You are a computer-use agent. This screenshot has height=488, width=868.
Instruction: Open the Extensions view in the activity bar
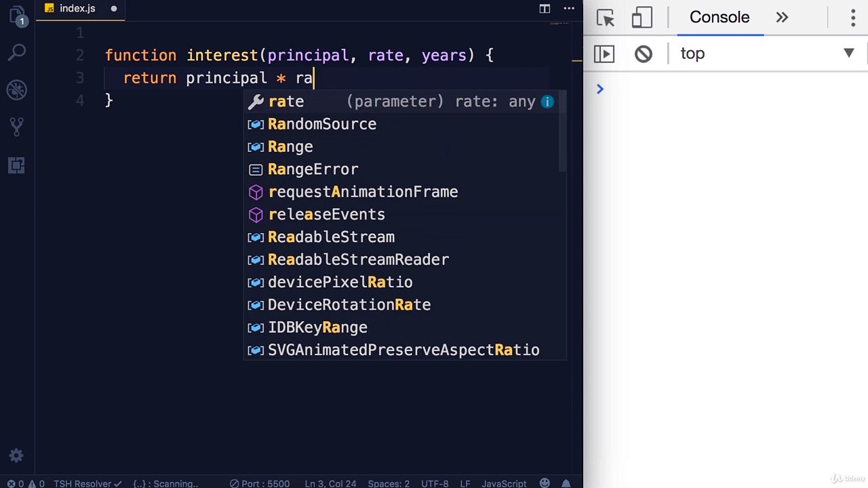pyautogui.click(x=17, y=165)
